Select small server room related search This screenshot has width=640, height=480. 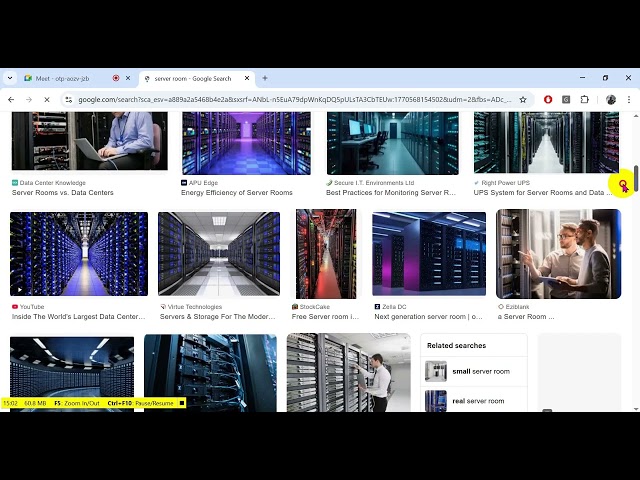474,371
